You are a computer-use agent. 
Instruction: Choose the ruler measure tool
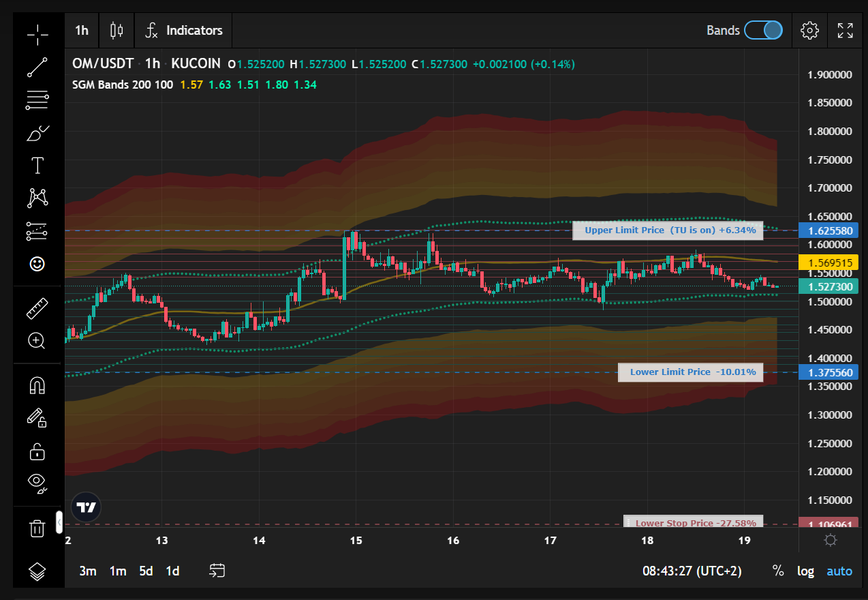37,308
